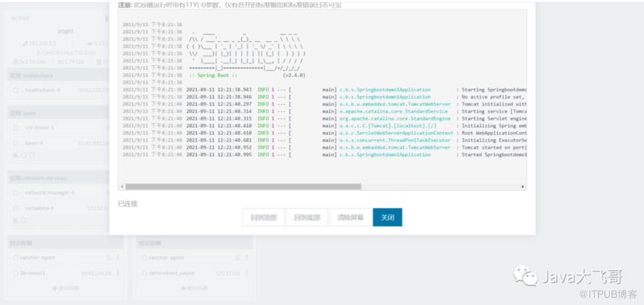Click the o.apache.catalina.core.StandardService log entry
Screen dimensions: 644x305
pos(394,111)
